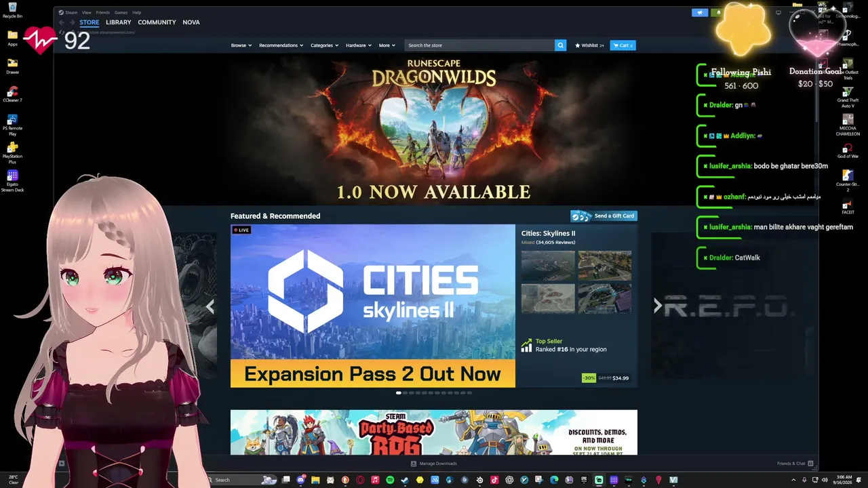Click the featured carousel previous arrow
868x488 pixels.
(x=210, y=306)
